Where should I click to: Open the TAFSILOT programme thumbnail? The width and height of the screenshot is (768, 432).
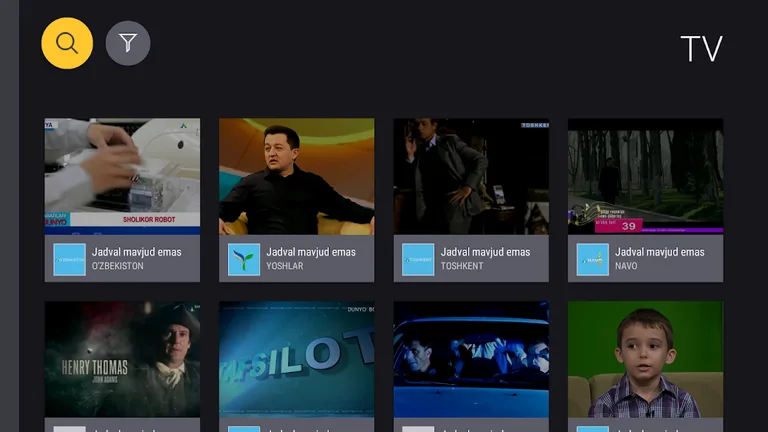[x=297, y=360]
